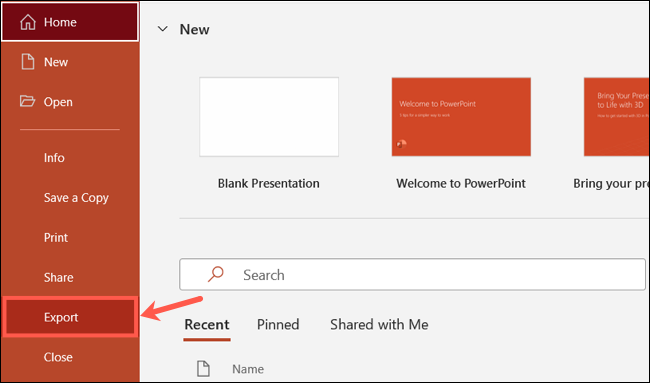Create a Blank Presentation from thumbnail

pyautogui.click(x=269, y=117)
